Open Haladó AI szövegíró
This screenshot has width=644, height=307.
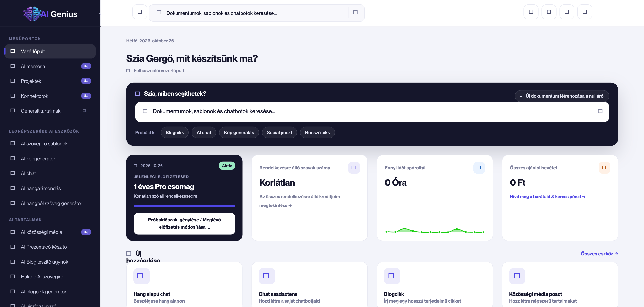50,276
